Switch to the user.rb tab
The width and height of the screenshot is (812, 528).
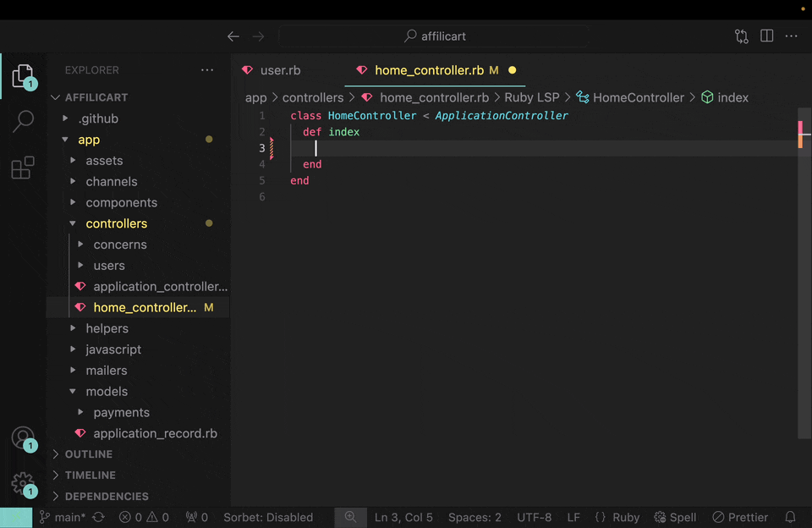279,70
